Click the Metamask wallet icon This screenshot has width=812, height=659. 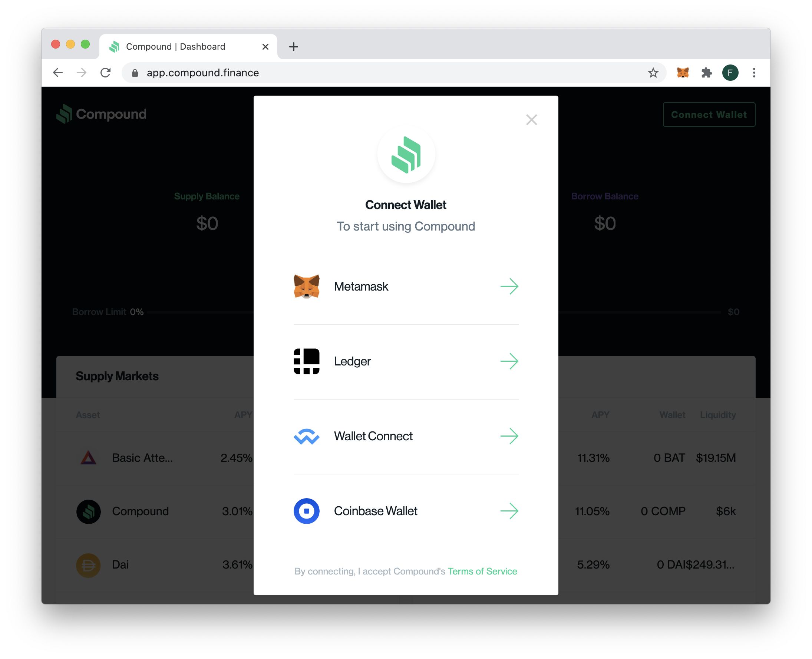point(307,286)
